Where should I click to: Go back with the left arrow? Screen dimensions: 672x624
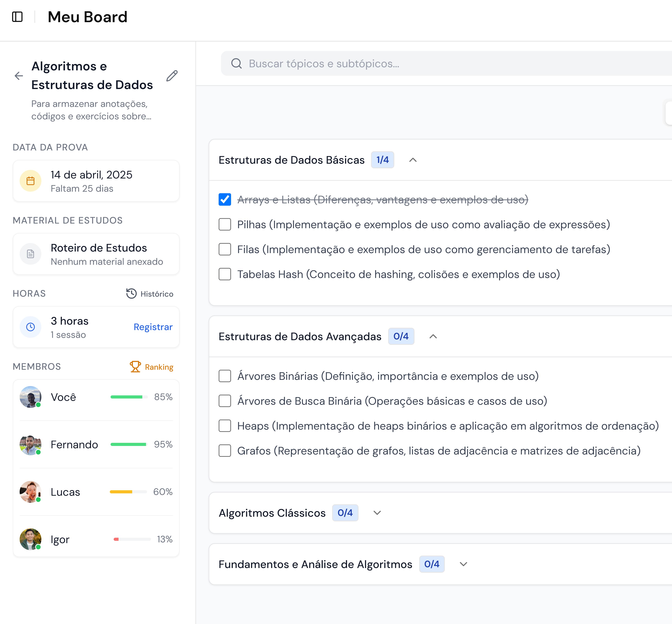(19, 76)
